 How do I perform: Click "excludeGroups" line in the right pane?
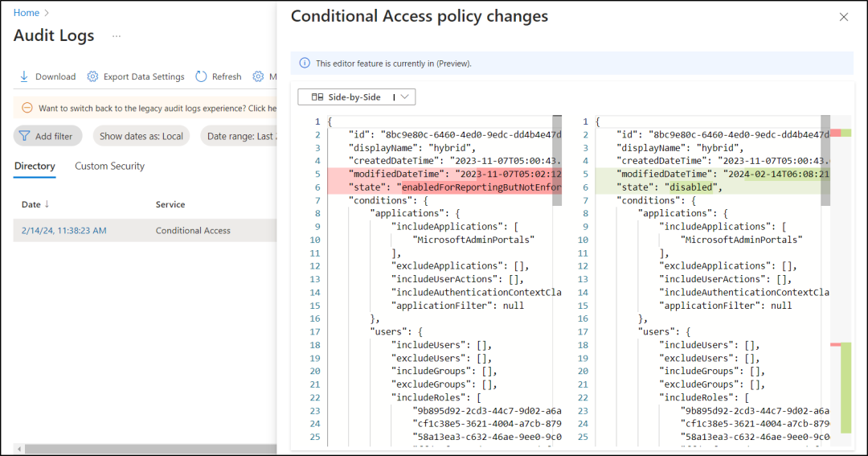712,384
